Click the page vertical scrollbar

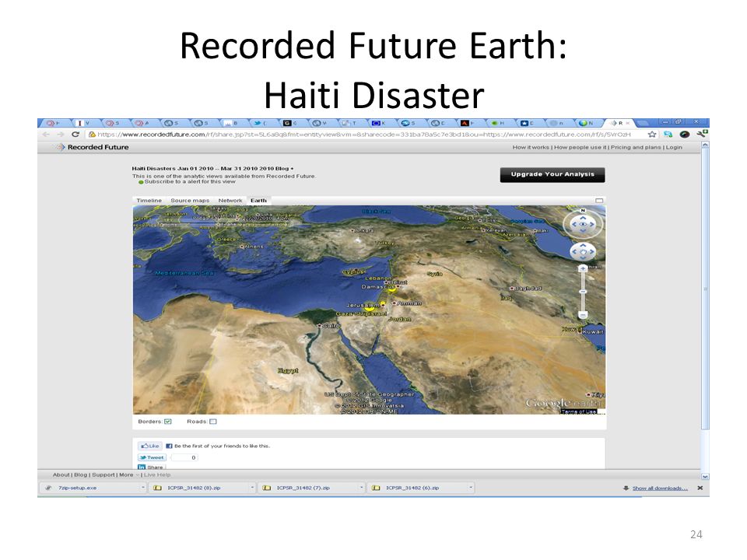pyautogui.click(x=705, y=289)
